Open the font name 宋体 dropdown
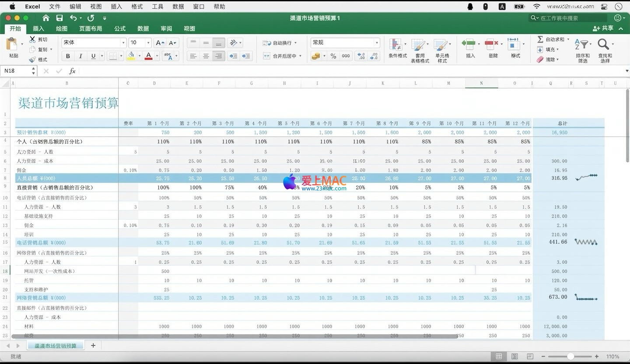 (x=123, y=42)
